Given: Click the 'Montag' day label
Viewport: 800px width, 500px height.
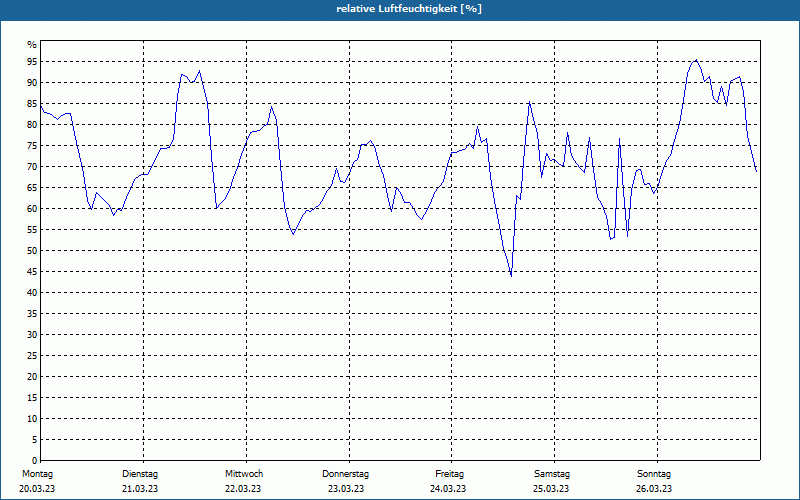Looking at the screenshot, I should click(x=37, y=474).
